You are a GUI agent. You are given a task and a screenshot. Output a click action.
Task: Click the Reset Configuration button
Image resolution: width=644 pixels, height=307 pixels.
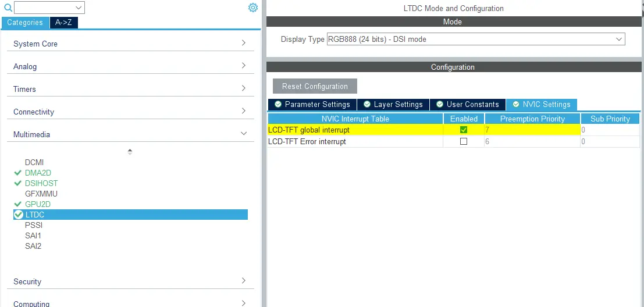[x=315, y=86]
